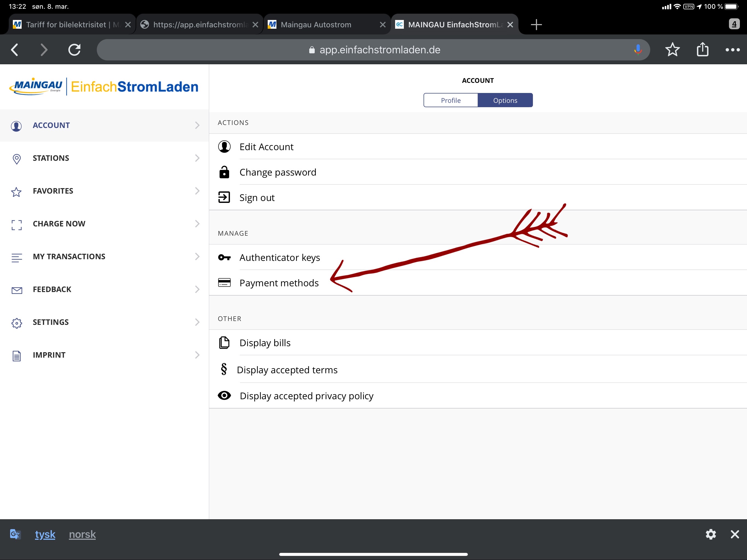The image size is (747, 560).
Task: Expand the Settings sidebar chevron
Action: [x=197, y=322]
